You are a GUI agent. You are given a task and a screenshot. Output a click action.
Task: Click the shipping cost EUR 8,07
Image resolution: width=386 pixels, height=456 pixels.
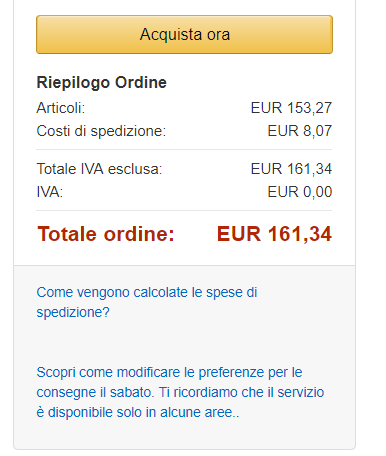(x=300, y=131)
